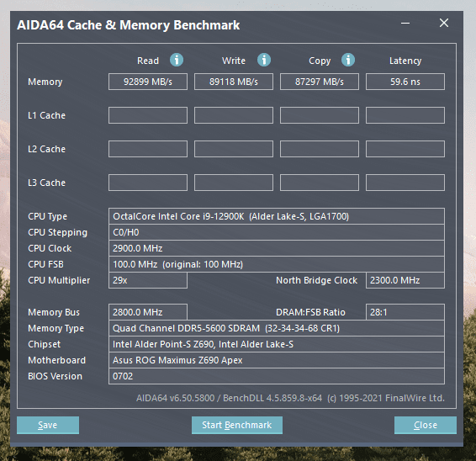Click the empty L3 Cache Latency field
This screenshot has width=476, height=461.
click(x=405, y=183)
